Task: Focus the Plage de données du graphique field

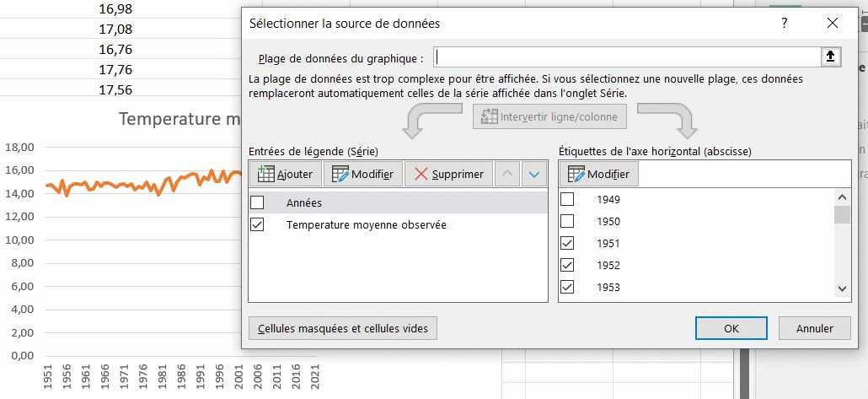Action: (x=627, y=57)
